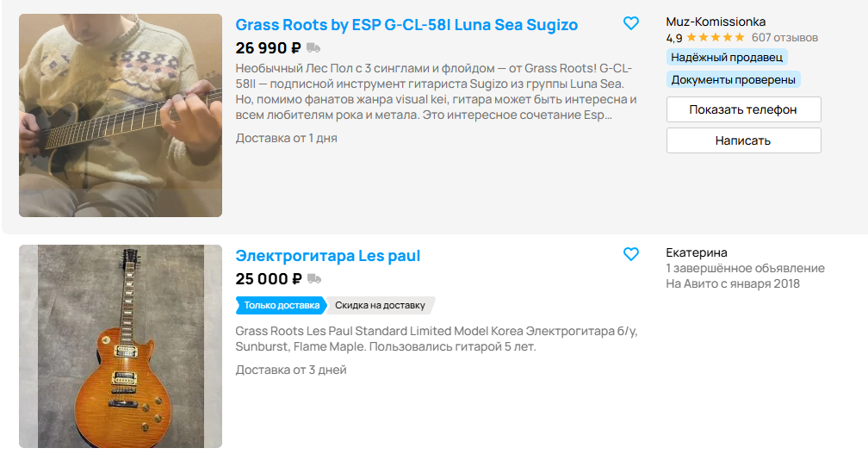Open the sunburst Les Paul photo thumbnail
Image resolution: width=868 pixels, height=473 pixels.
[x=121, y=346]
